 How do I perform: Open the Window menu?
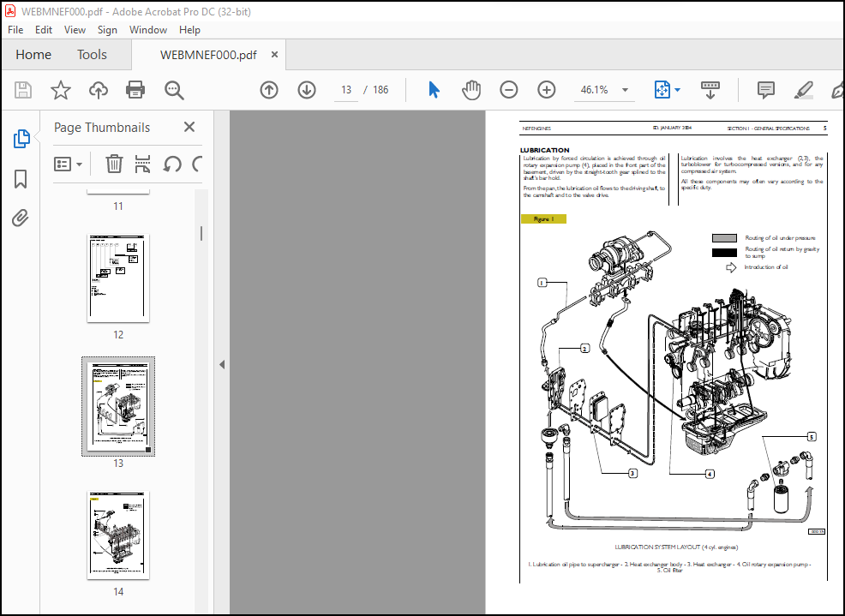click(148, 30)
